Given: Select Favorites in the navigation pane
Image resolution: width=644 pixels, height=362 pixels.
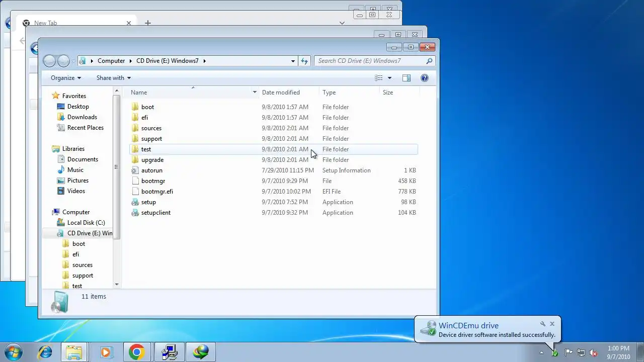Looking at the screenshot, I should click(x=74, y=96).
